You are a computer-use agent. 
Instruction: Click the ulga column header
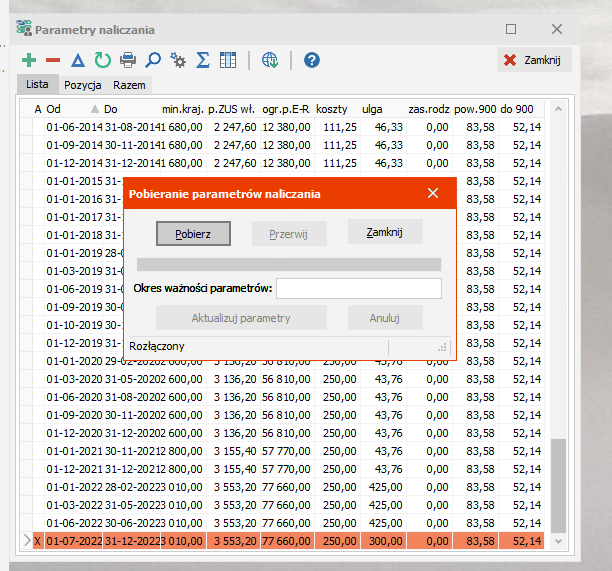point(383,109)
